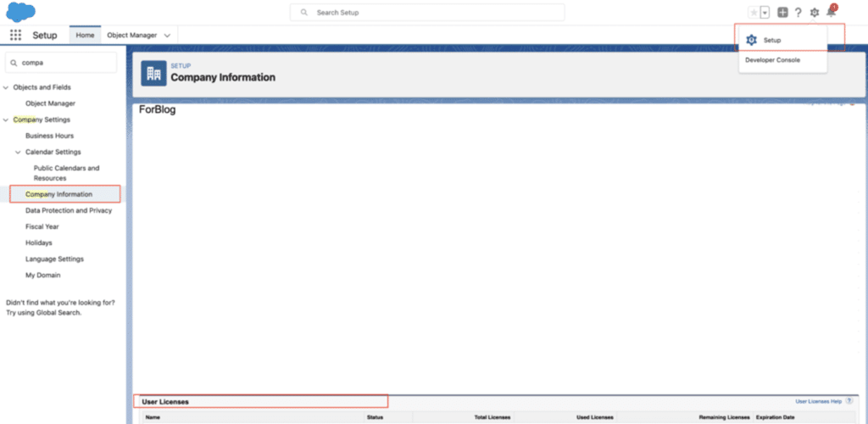Open Language Settings
This screenshot has width=868, height=424.
click(55, 259)
